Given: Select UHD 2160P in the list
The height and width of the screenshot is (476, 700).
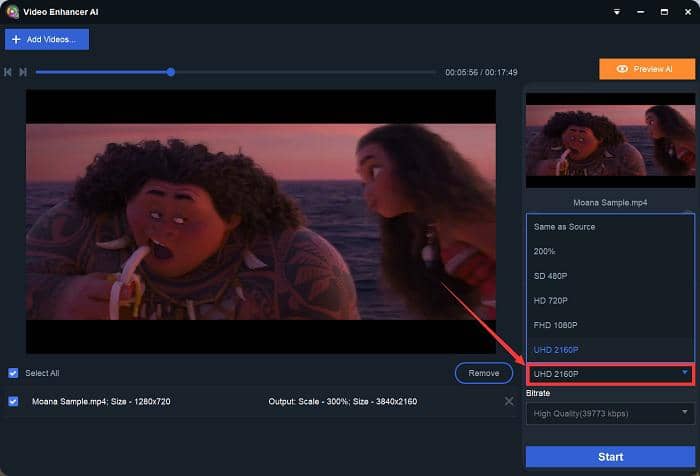Looking at the screenshot, I should pos(610,350).
